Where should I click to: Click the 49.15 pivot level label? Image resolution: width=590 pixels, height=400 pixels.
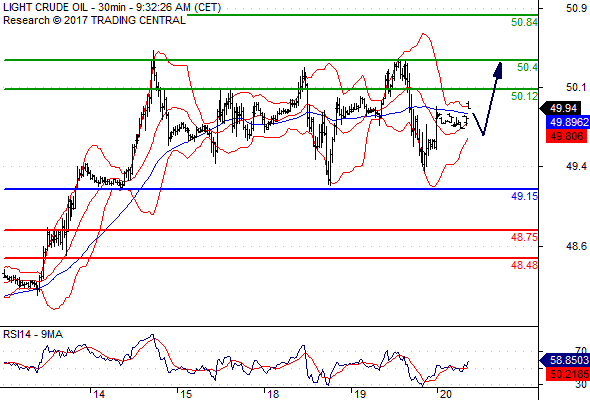coord(524,196)
